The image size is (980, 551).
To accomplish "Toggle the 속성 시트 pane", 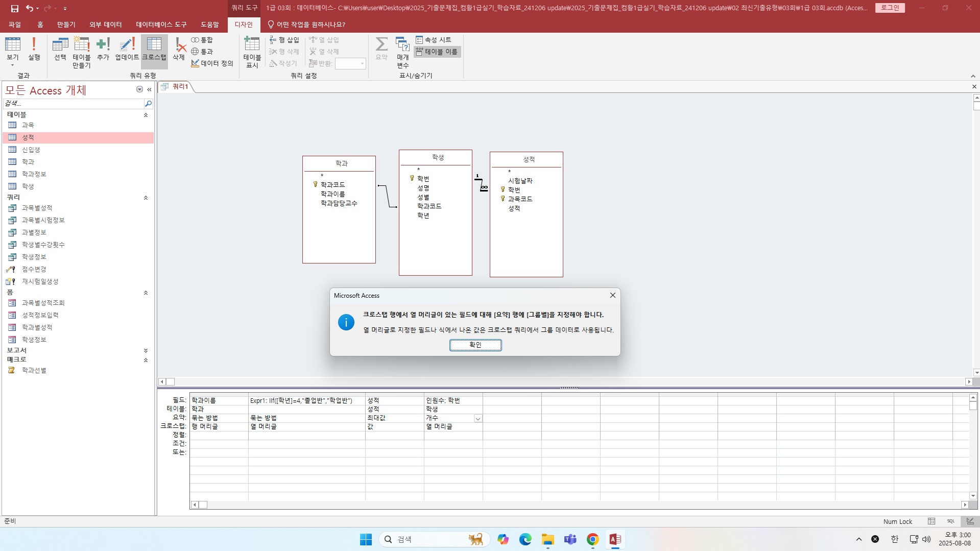I will pos(434,40).
